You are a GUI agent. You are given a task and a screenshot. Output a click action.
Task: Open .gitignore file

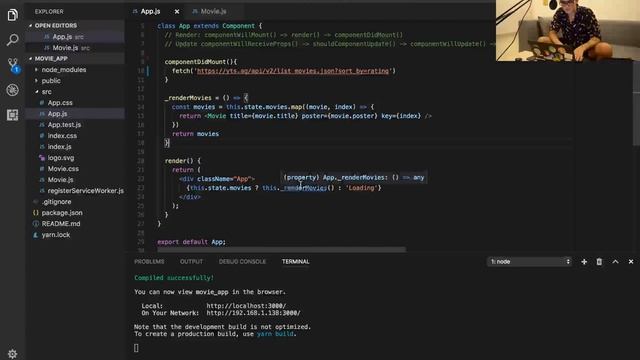[75, 202]
